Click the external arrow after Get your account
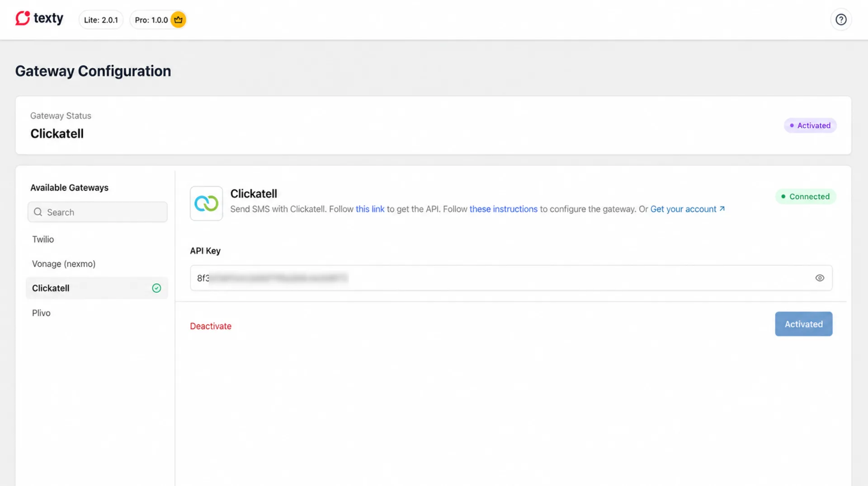This screenshot has width=868, height=486. coord(722,209)
